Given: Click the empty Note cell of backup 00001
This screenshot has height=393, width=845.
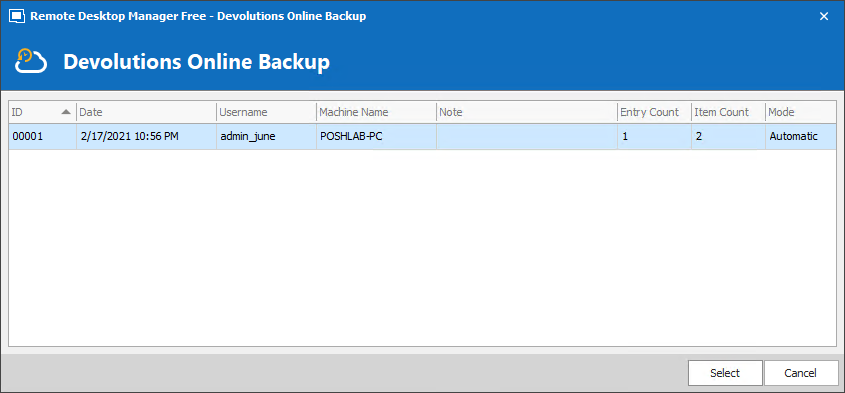Looking at the screenshot, I should (x=527, y=136).
